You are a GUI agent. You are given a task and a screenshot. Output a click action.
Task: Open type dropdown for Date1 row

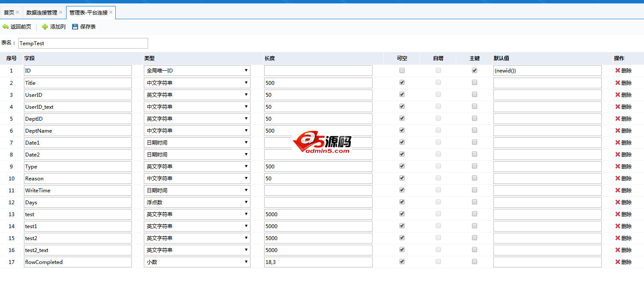pos(197,142)
